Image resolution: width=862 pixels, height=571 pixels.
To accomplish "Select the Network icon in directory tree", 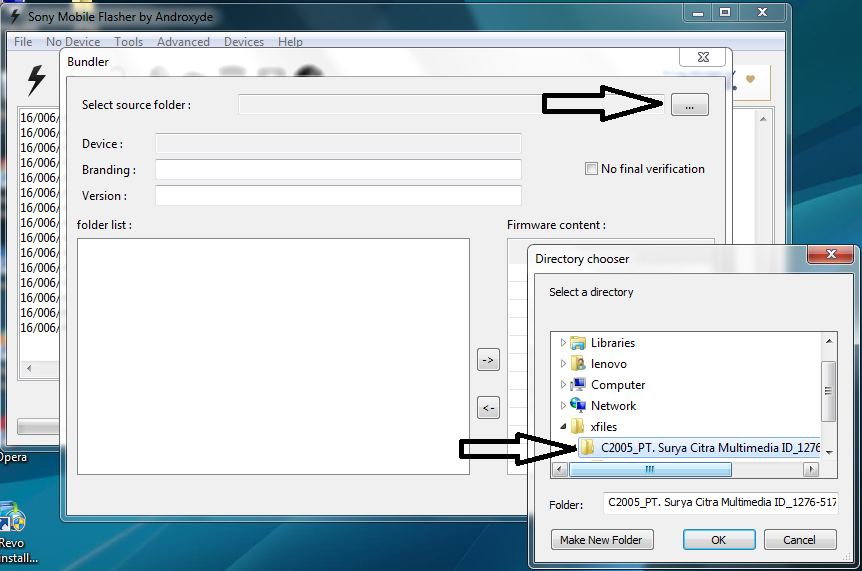I will click(x=578, y=406).
